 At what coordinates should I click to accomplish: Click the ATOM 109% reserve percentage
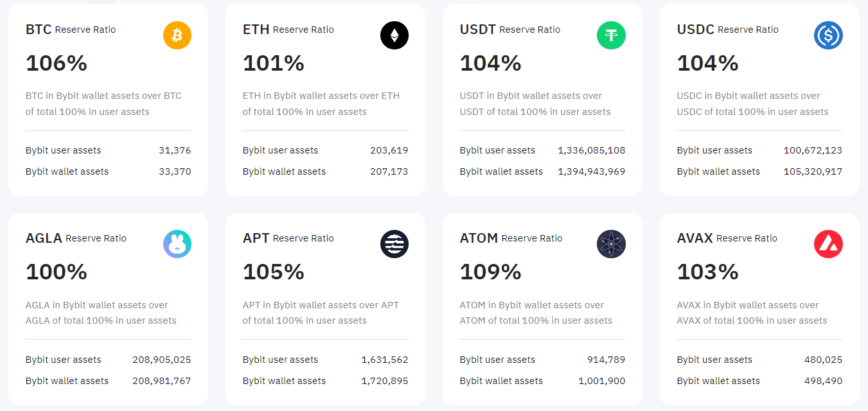point(491,272)
